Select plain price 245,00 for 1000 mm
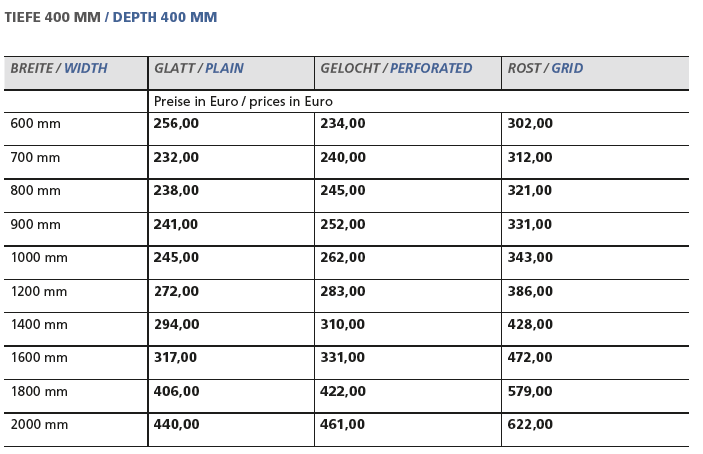 pos(176,258)
